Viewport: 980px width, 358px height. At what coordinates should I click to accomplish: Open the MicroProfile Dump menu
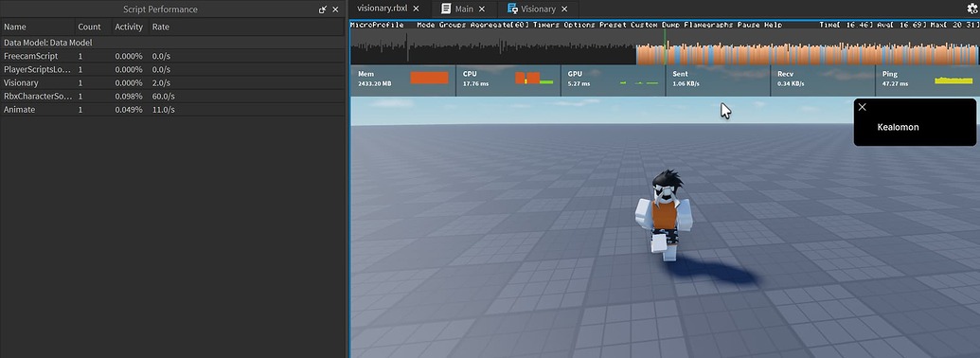tap(670, 25)
